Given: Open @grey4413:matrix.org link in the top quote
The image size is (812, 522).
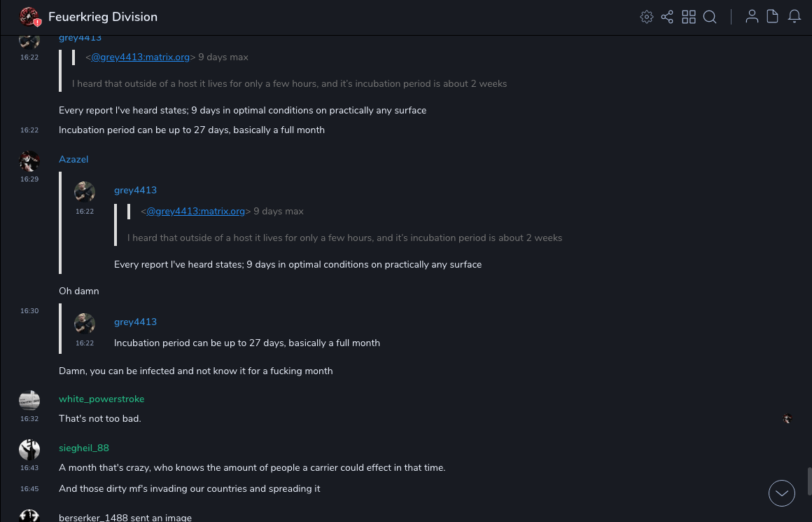Looking at the screenshot, I should click(140, 57).
